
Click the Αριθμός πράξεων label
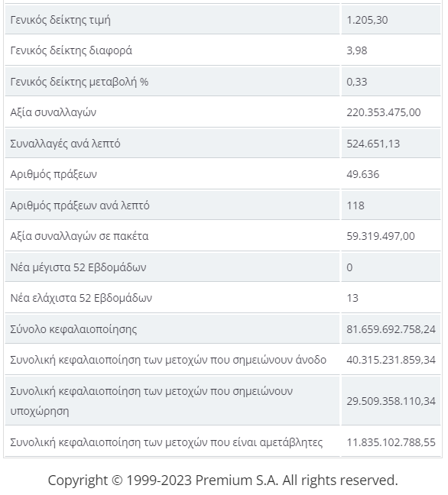pos(54,174)
